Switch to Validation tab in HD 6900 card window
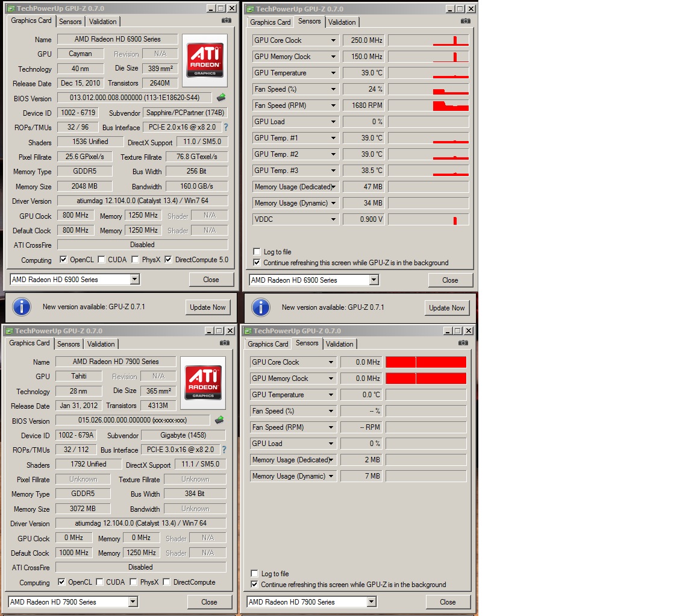 pos(102,21)
